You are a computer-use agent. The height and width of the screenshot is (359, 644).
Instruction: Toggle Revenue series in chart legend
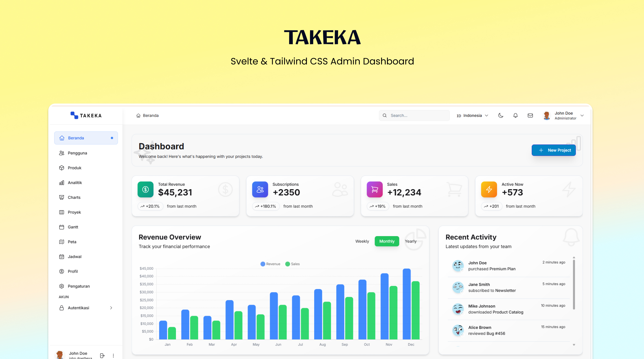click(270, 264)
